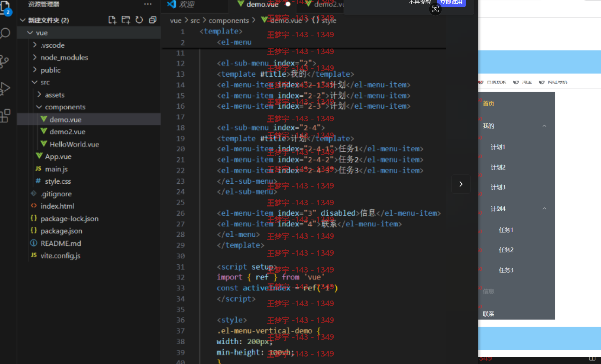601x364 pixels.
Task: Open Source Control in activity bar
Action: [4, 61]
